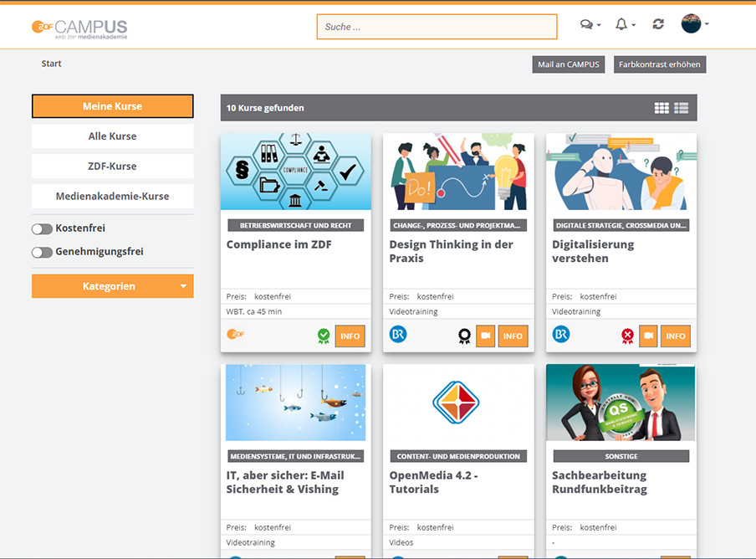The height and width of the screenshot is (559, 756).
Task: Click black certificate badge on Design Thinking card
Action: point(464,336)
